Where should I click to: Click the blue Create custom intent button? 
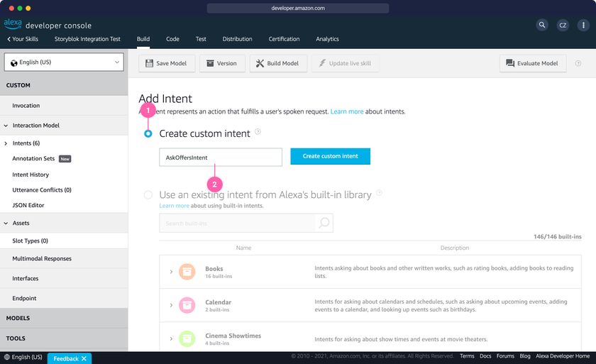[331, 156]
